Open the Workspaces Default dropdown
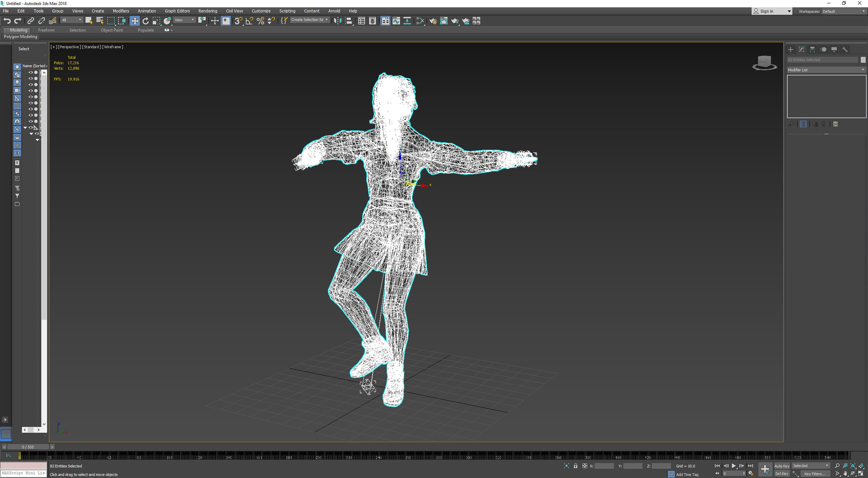The width and height of the screenshot is (868, 478). (x=844, y=12)
